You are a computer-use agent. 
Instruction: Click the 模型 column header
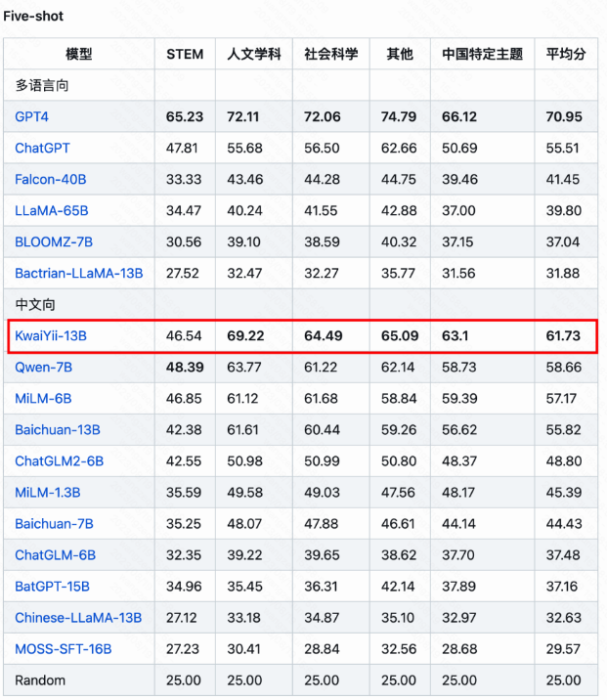click(79, 54)
